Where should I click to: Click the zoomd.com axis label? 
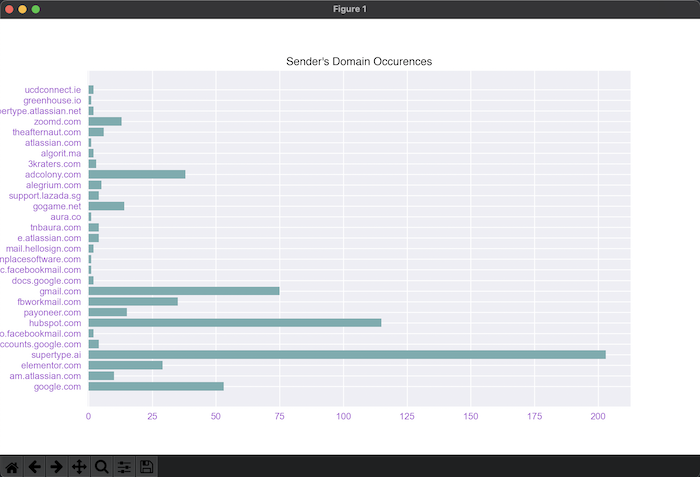pos(58,121)
